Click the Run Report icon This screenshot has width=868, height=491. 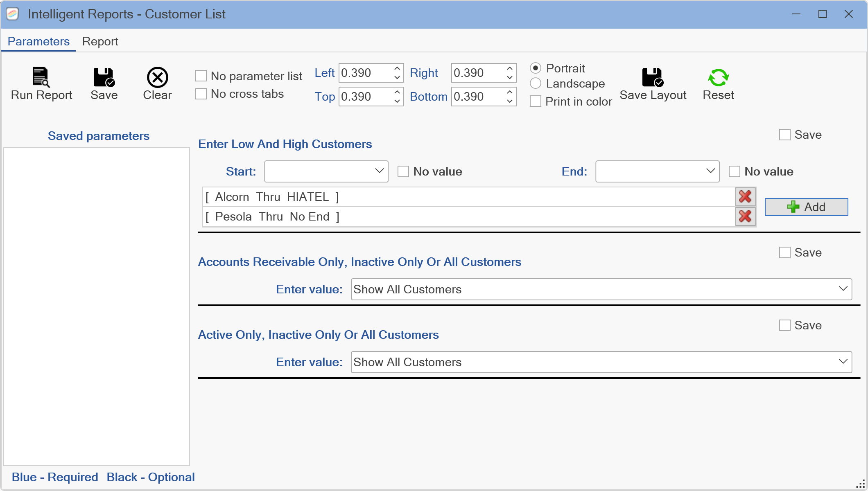tap(41, 77)
